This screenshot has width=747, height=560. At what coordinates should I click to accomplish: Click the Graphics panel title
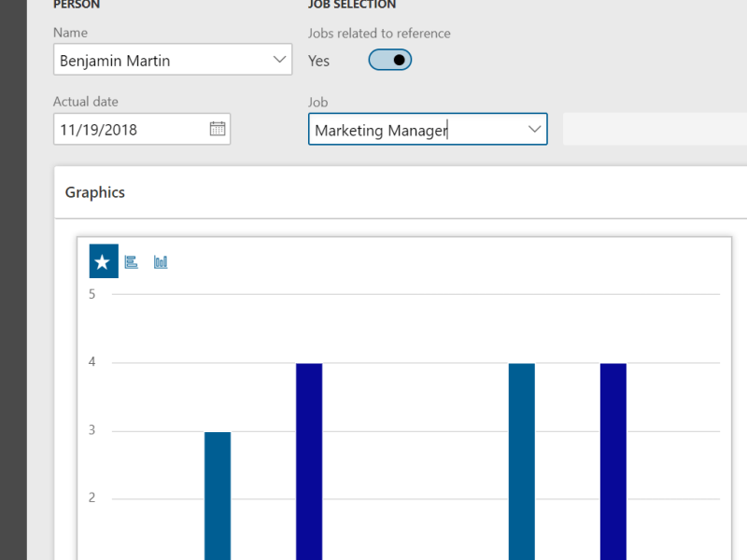point(94,192)
